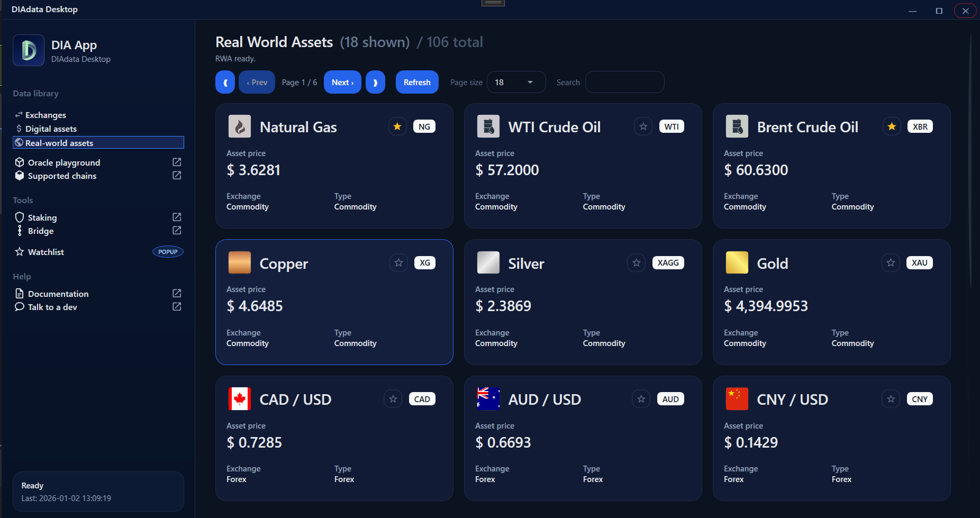980x518 pixels.
Task: Click the Australian flag icon
Action: pos(488,399)
